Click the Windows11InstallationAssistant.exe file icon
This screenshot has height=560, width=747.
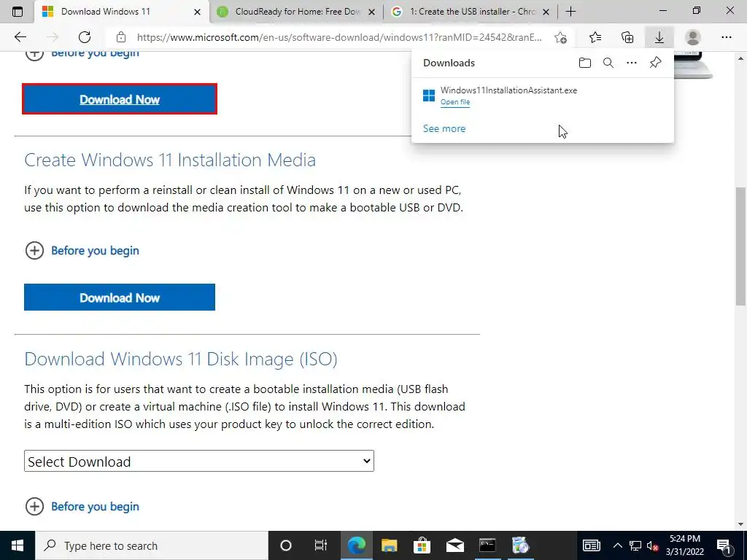click(429, 96)
